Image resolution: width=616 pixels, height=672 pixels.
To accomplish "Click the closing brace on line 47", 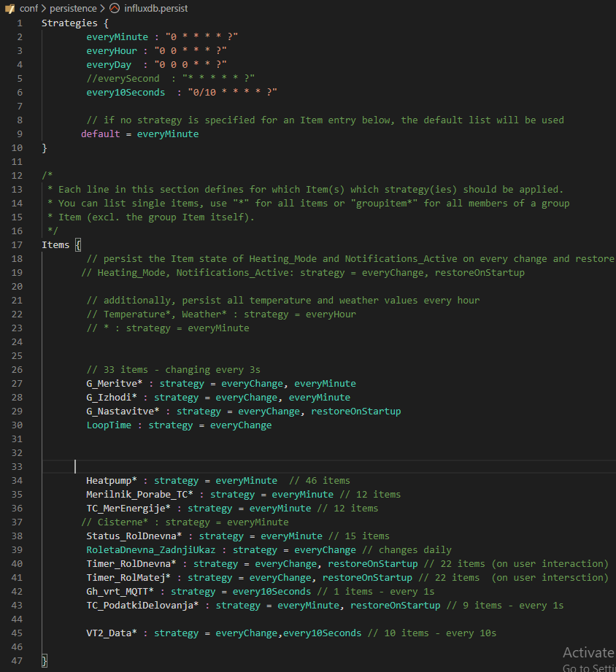I will coord(45,661).
